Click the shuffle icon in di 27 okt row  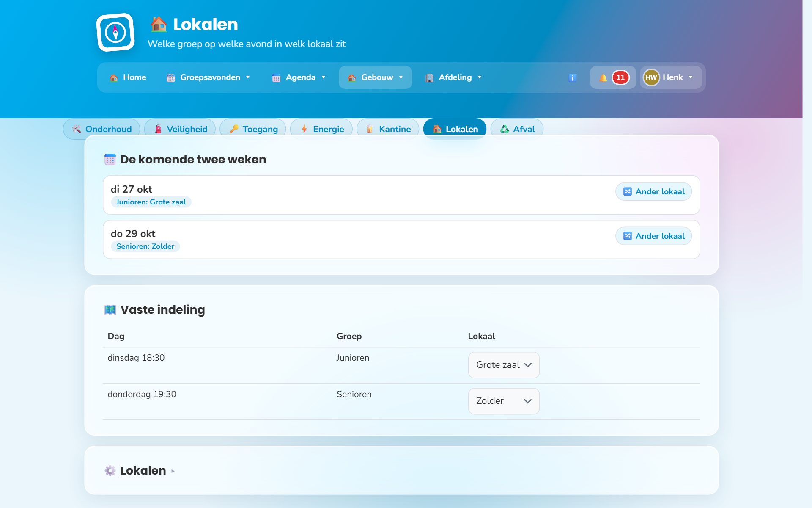click(628, 192)
